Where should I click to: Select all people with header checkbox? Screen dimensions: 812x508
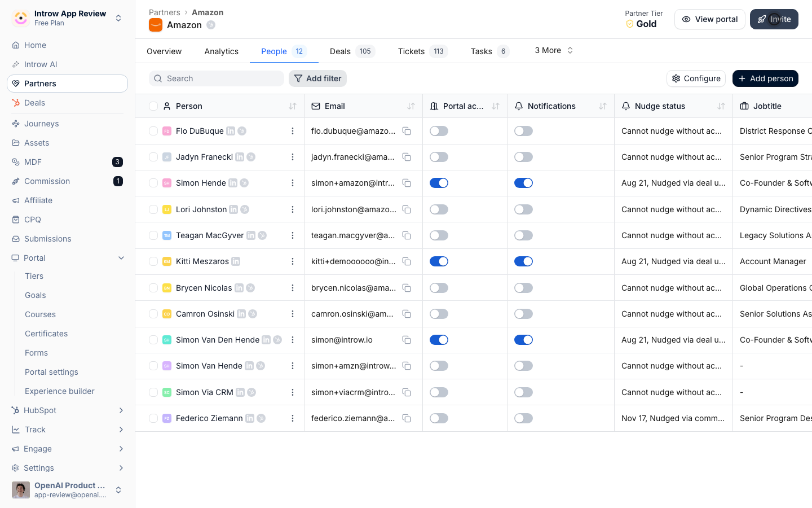tap(153, 106)
